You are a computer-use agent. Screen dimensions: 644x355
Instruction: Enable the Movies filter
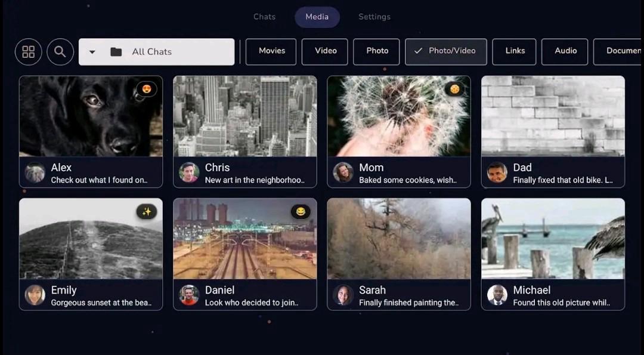[271, 52]
